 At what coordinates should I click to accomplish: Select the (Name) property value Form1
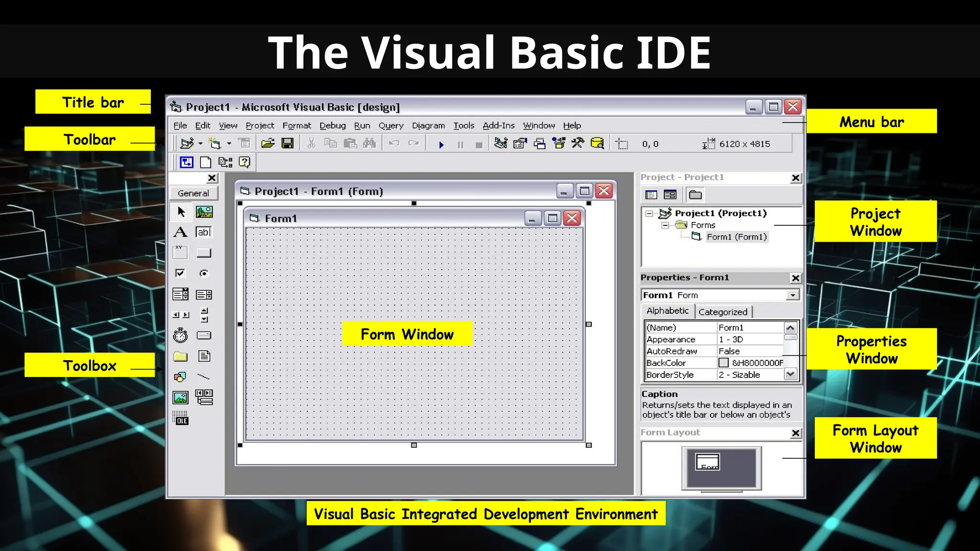pos(750,328)
